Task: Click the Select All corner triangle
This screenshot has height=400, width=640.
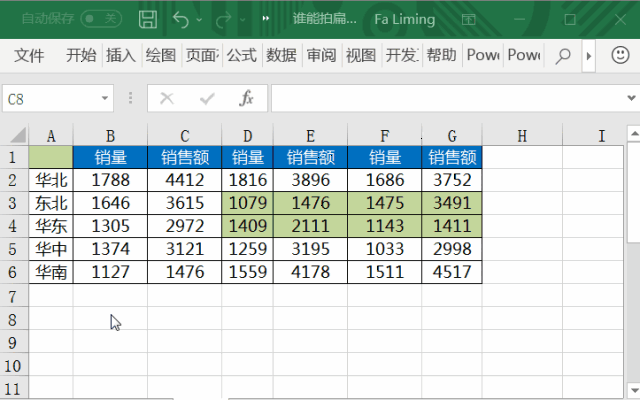Action: click(x=18, y=135)
